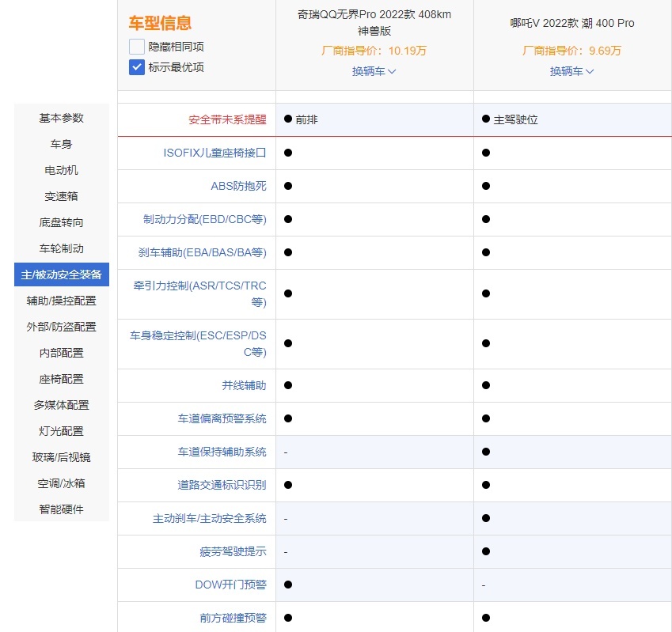
Task: Click the 车道保持辅助系统 link
Action: pyautogui.click(x=222, y=452)
